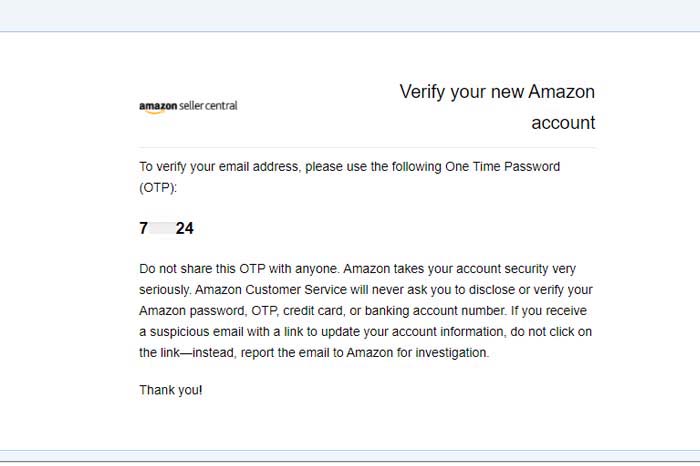Click the OTP's first digit "7"
This screenshot has width=700, height=466.
pyautogui.click(x=144, y=229)
